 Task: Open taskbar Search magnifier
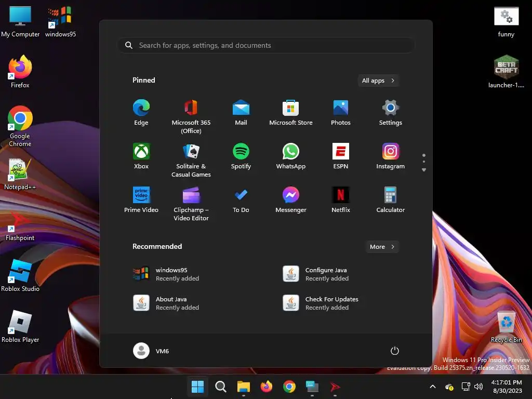(220, 387)
